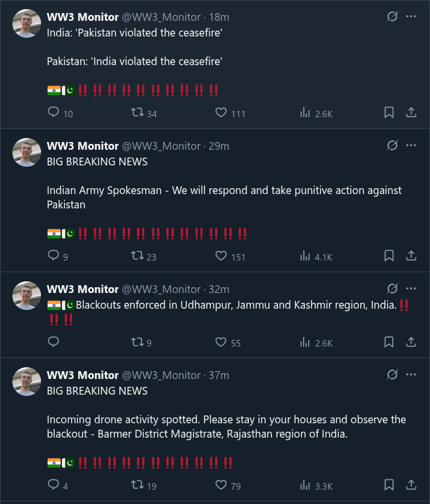Open more options on the 29m post
The width and height of the screenshot is (430, 504).
tap(411, 146)
